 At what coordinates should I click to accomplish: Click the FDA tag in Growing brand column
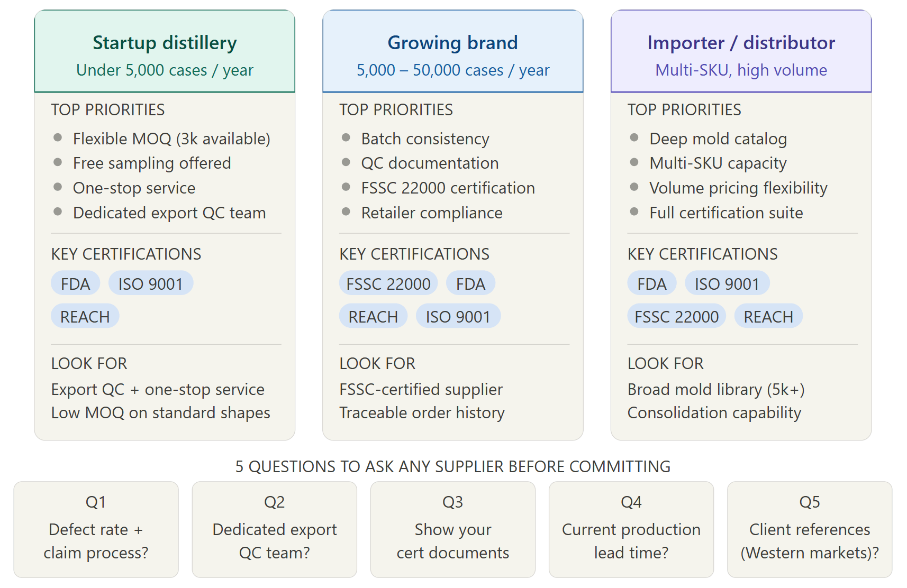coord(470,284)
